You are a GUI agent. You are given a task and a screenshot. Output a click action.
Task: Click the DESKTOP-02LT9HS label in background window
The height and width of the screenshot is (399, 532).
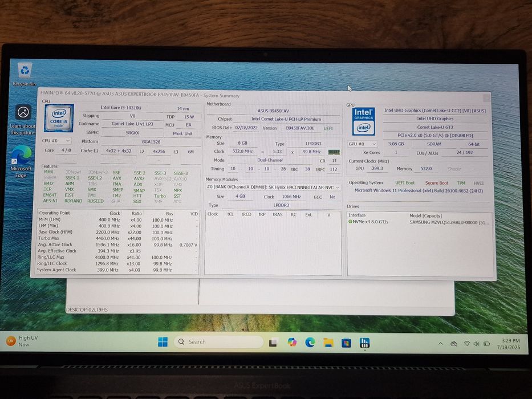[87, 310]
